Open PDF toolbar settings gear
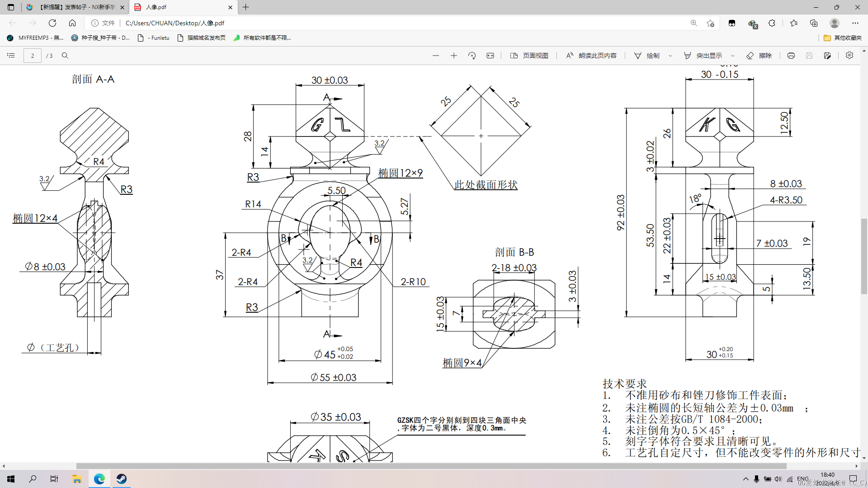Screen dimensions: 868x488 (x=849, y=55)
